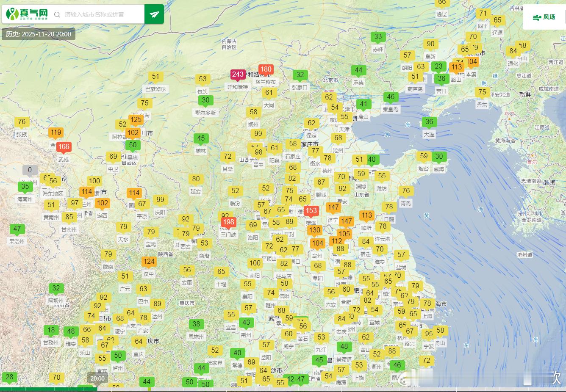The image size is (566, 392).
Task: Select the 57 marker above 盐城
Action: tap(401, 255)
